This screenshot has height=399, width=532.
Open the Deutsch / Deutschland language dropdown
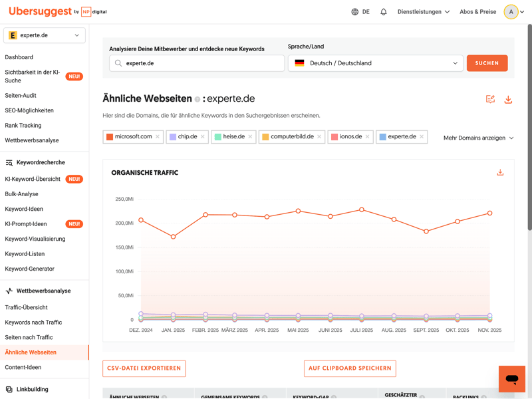pyautogui.click(x=376, y=63)
